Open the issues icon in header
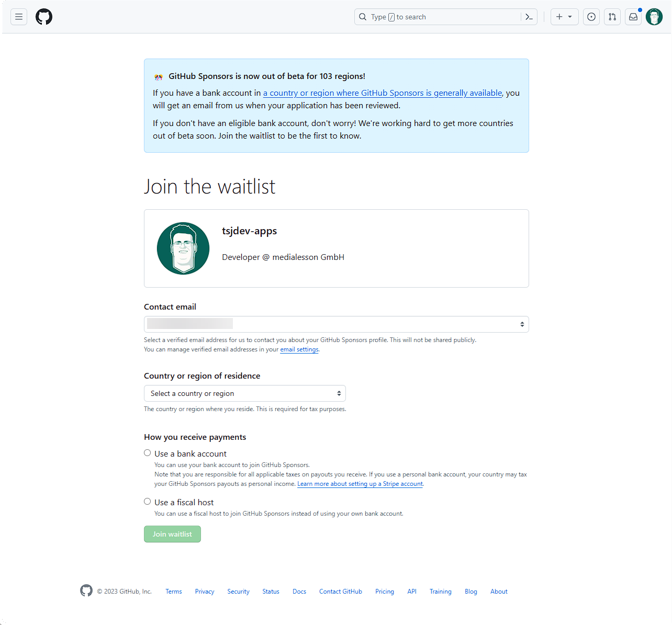The height and width of the screenshot is (625, 672). [x=591, y=17]
